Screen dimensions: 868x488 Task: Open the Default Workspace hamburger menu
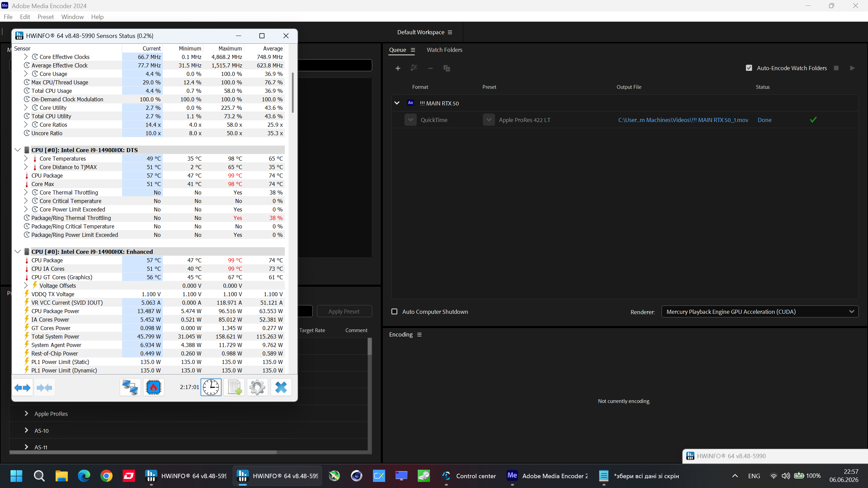(x=450, y=33)
